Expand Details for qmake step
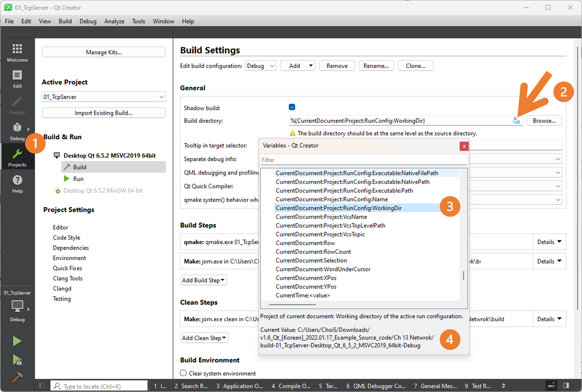This screenshot has width=582, height=392. (549, 242)
